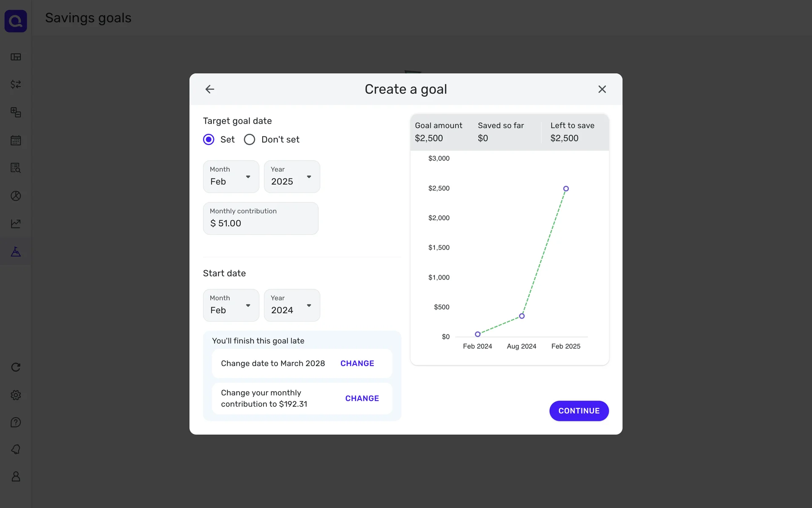Open the transactions icon in the sidebar
Viewport: 812px width, 508px height.
(16, 85)
